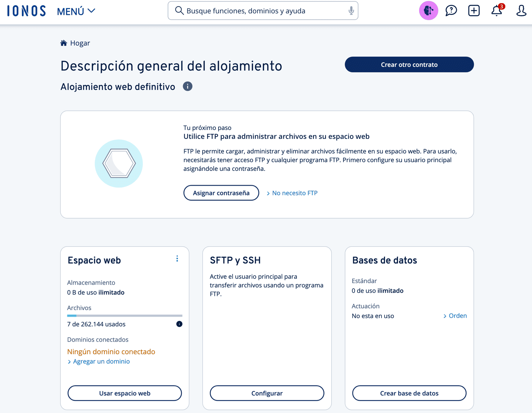This screenshot has width=532, height=413.
Task: Click 'No esta en uso' text
Action: click(373, 316)
